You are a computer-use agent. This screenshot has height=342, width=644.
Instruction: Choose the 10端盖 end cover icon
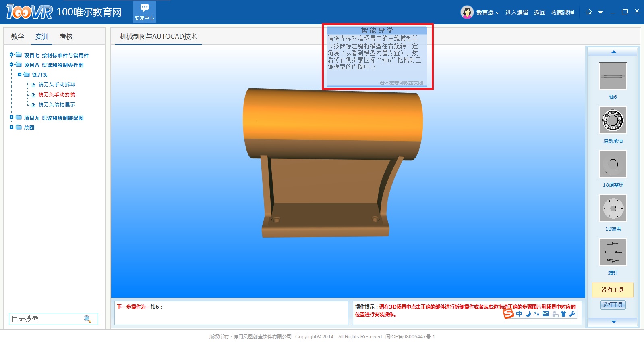613,208
